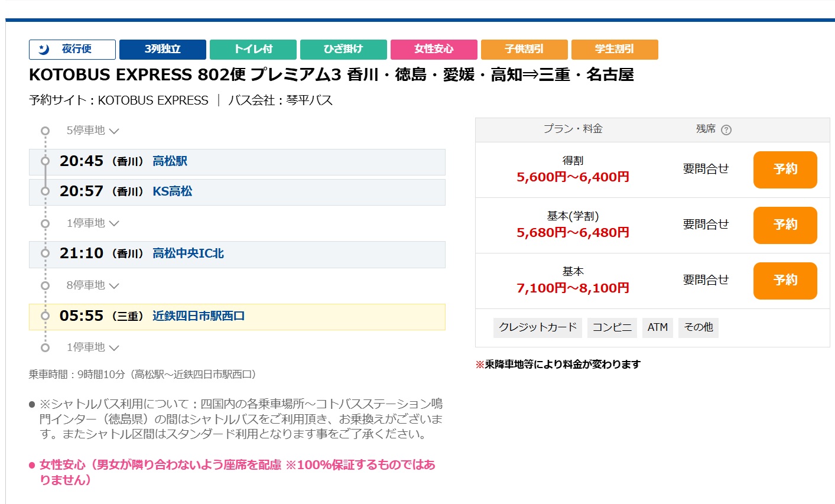835x504 pixels.
Task: Click the 20:45 departure time
Action: [82, 161]
